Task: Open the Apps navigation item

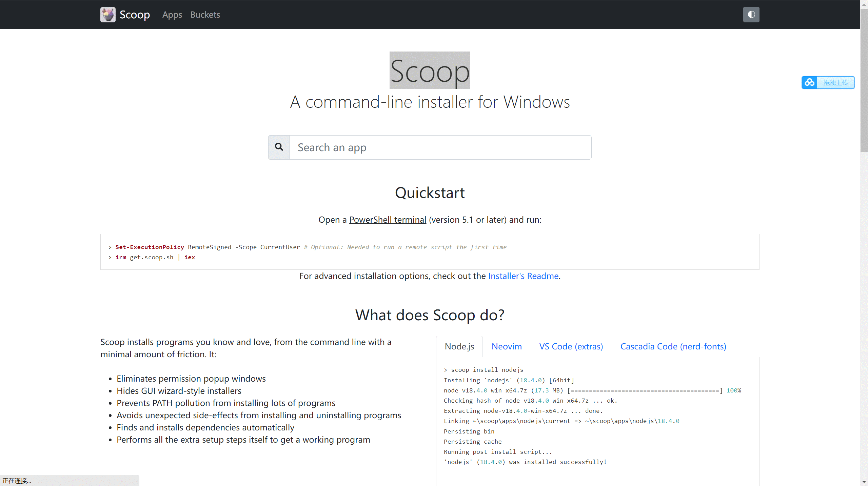Action: tap(172, 15)
